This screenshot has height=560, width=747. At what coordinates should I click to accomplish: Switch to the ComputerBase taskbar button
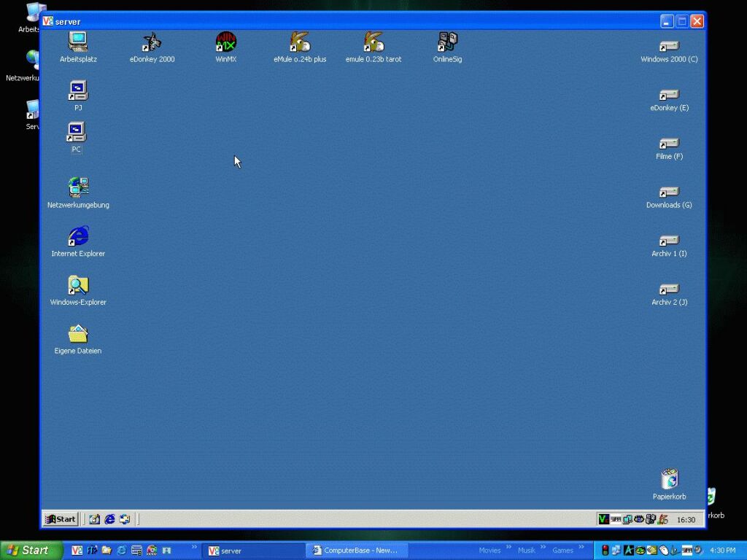point(357,551)
